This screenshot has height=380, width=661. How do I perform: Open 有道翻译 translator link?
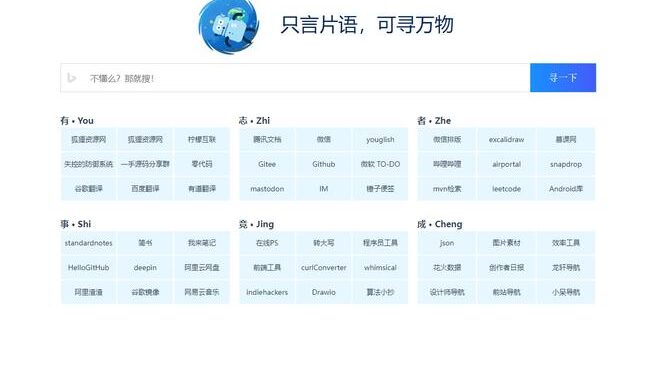pyautogui.click(x=202, y=189)
